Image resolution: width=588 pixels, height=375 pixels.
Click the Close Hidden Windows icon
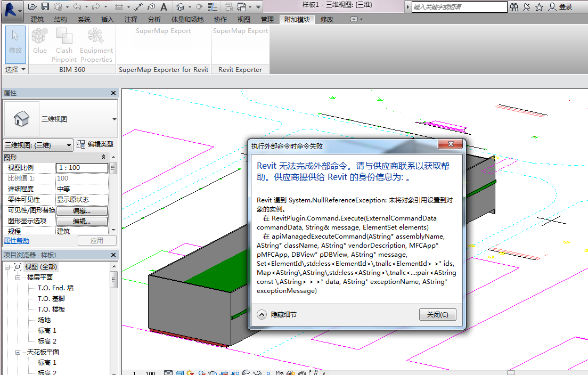(x=228, y=6)
